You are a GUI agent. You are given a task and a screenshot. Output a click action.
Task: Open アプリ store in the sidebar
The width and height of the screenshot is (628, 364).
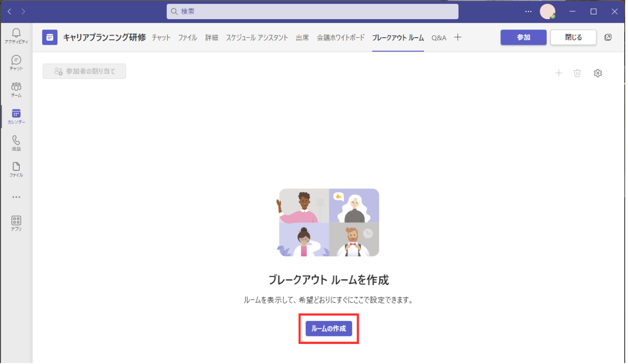coord(16,224)
